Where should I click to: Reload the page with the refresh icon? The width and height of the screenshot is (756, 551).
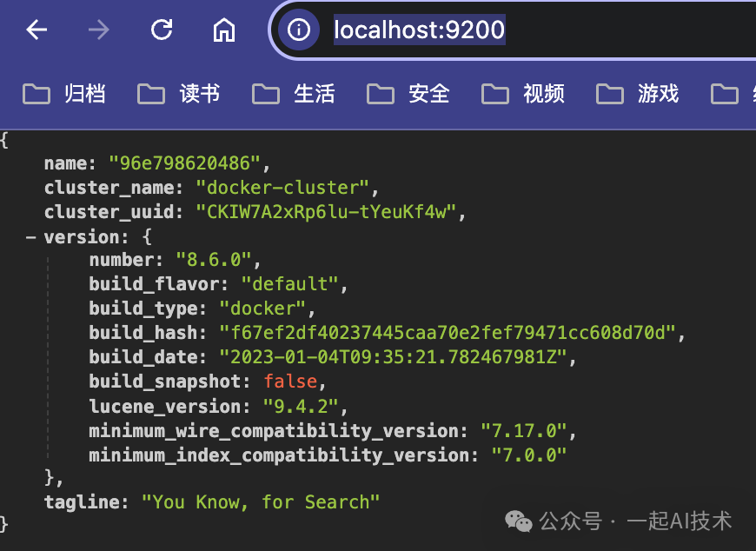[162, 30]
